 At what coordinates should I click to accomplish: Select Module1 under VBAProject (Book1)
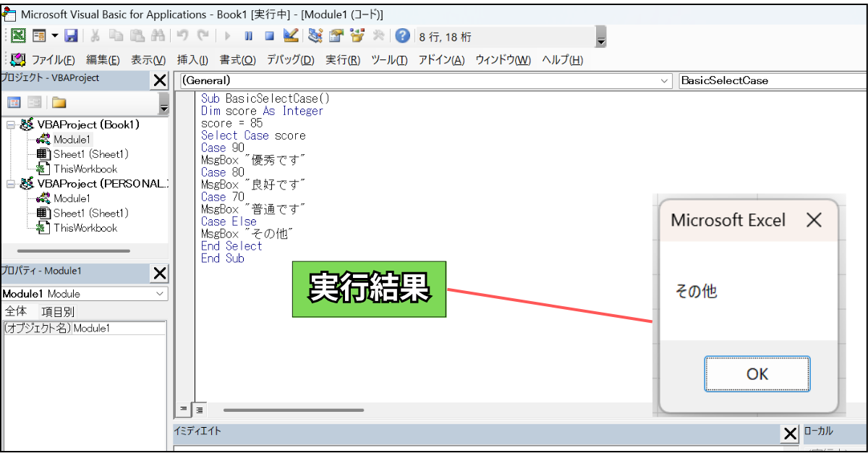pyautogui.click(x=74, y=139)
